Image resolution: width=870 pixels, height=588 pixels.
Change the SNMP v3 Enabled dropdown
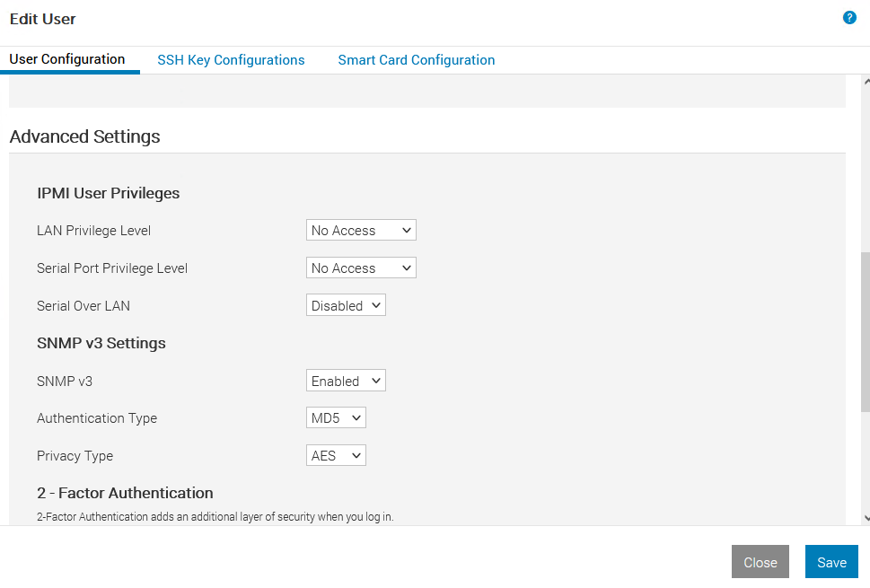(346, 381)
